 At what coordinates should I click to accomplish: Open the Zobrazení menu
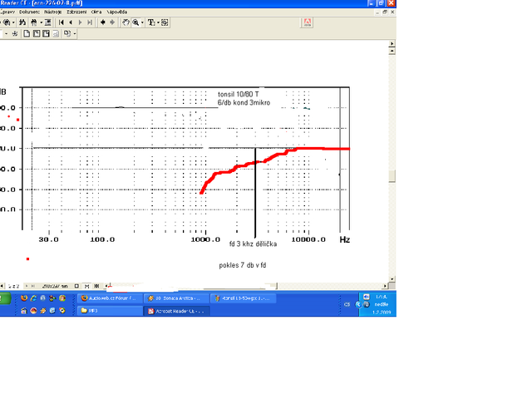[x=76, y=12]
